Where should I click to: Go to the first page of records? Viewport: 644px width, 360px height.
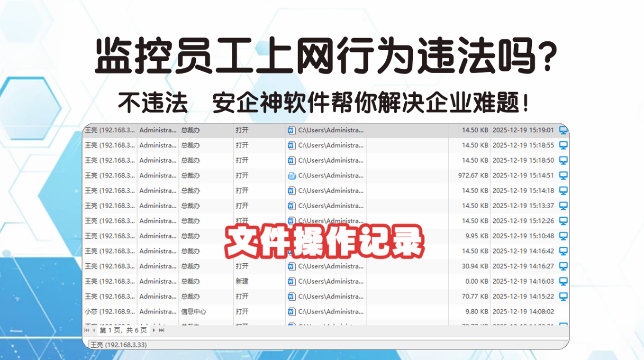pyautogui.click(x=87, y=330)
